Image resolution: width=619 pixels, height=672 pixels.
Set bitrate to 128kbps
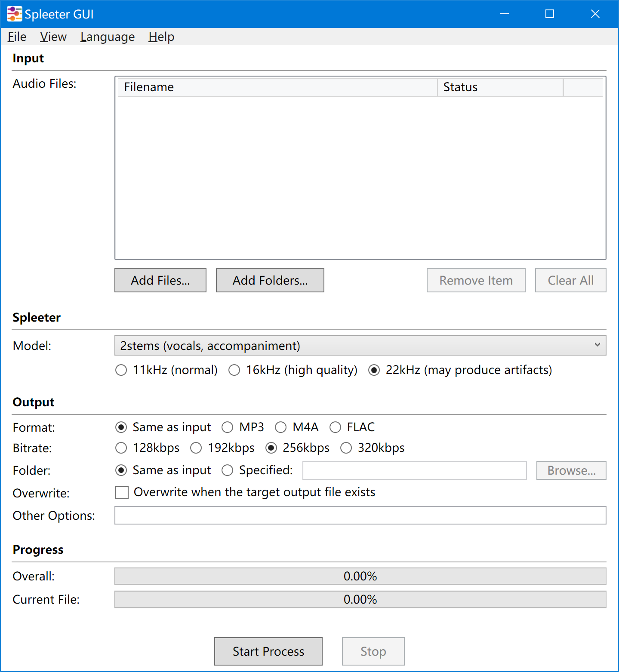point(148,448)
